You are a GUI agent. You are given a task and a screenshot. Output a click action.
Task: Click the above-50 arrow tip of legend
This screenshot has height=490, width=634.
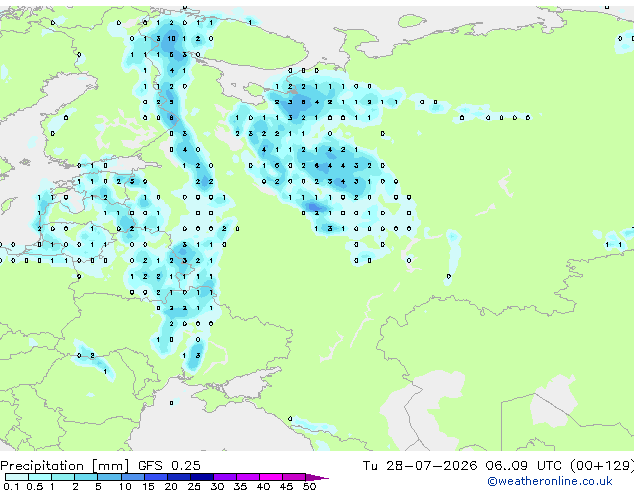(x=317, y=477)
